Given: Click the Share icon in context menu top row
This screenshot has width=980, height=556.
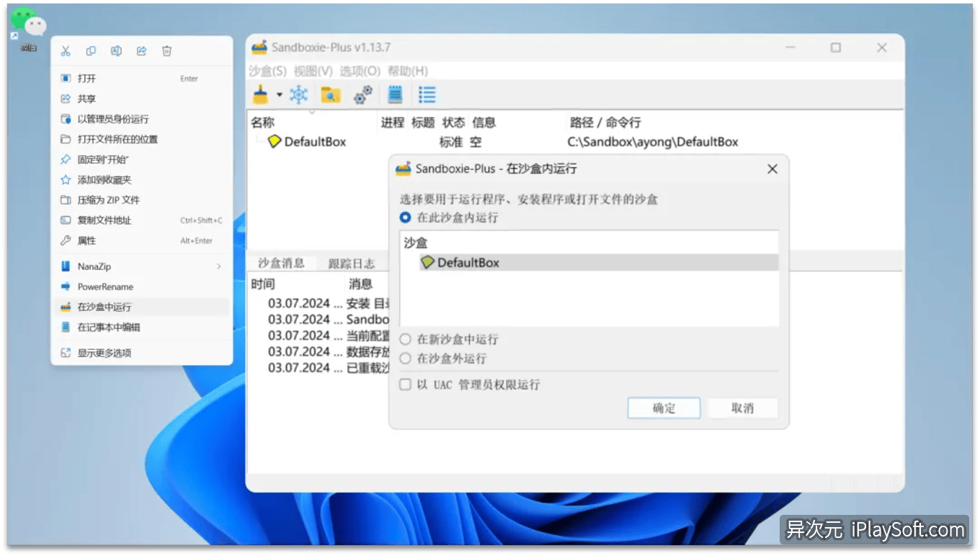Looking at the screenshot, I should pos(141,50).
